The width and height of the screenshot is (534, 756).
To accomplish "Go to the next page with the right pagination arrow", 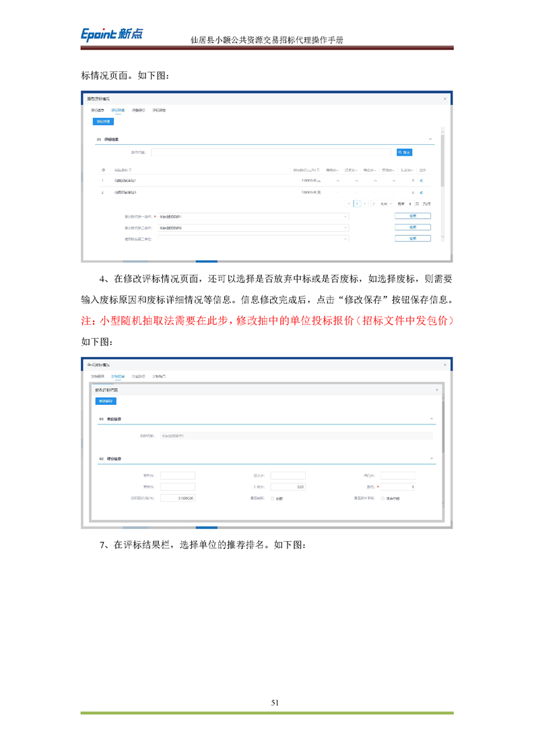I will [x=365, y=204].
